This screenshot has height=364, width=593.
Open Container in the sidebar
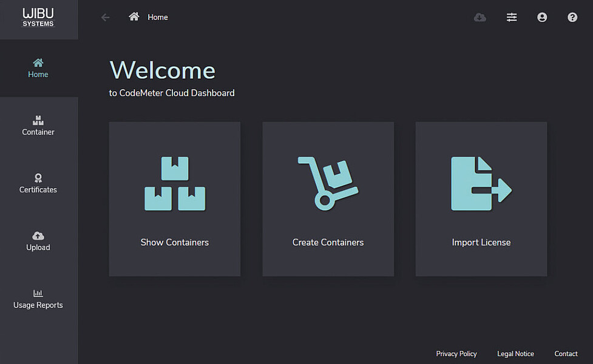point(38,126)
